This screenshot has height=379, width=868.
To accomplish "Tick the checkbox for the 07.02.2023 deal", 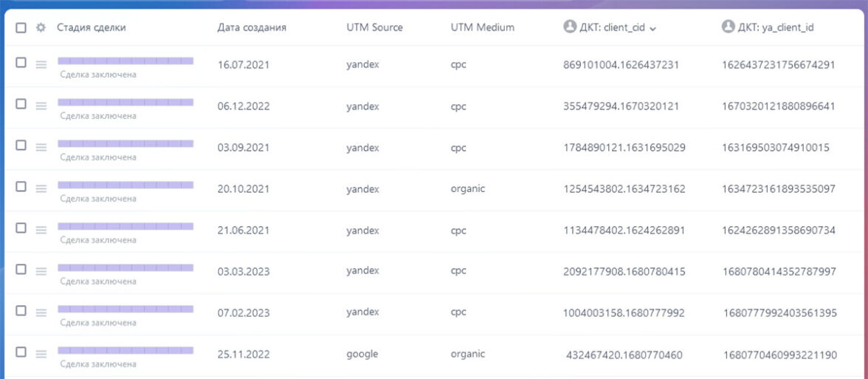I will [21, 311].
